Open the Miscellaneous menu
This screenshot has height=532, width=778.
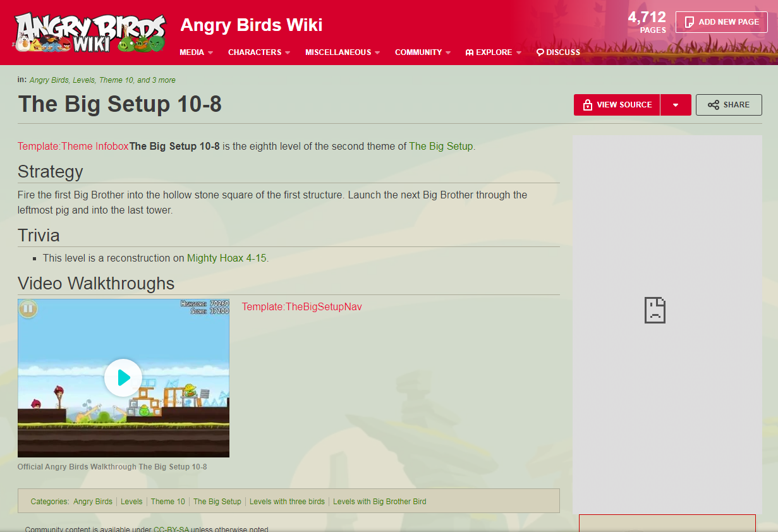point(343,52)
